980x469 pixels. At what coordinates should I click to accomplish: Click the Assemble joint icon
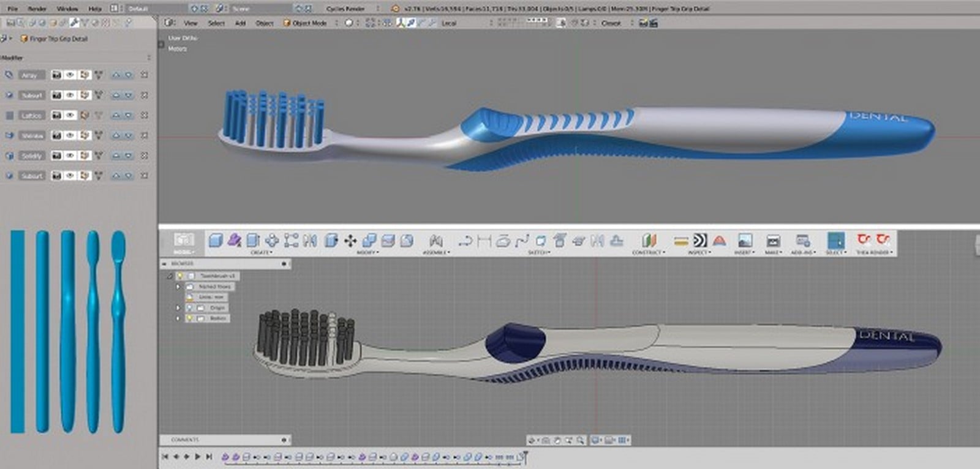[x=435, y=240]
